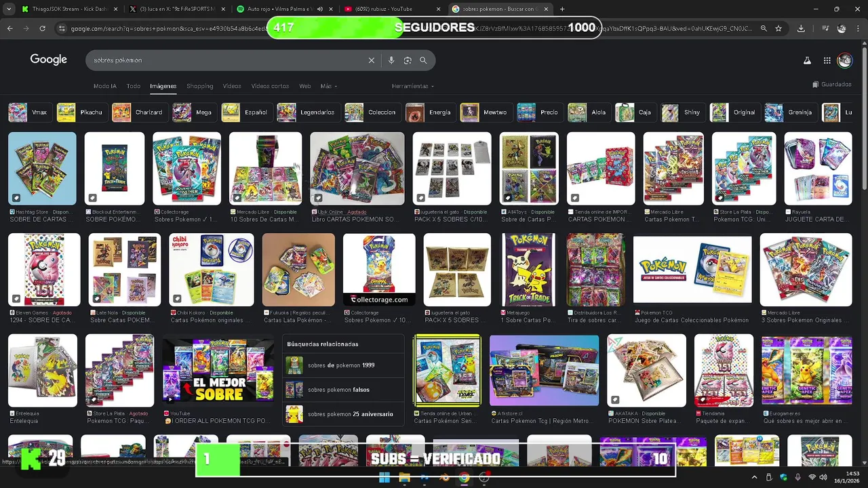Screen dimensions: 868x488
Task: Open the Windows Start button
Action: [384, 478]
